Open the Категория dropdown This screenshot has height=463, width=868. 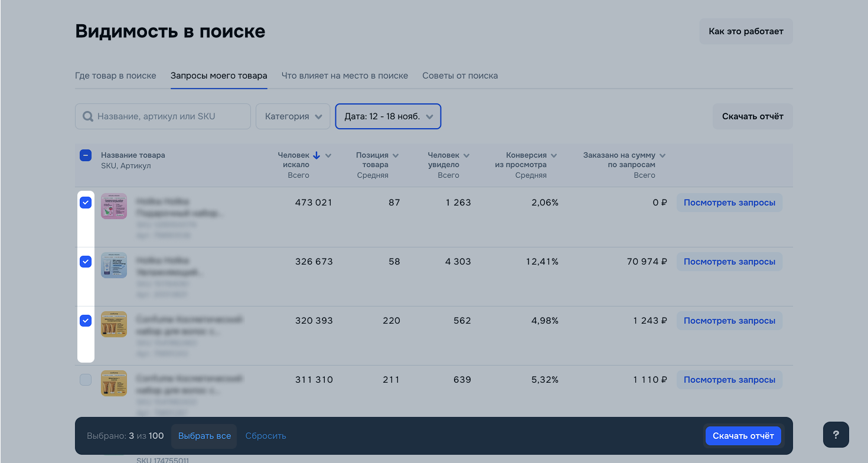click(x=293, y=116)
